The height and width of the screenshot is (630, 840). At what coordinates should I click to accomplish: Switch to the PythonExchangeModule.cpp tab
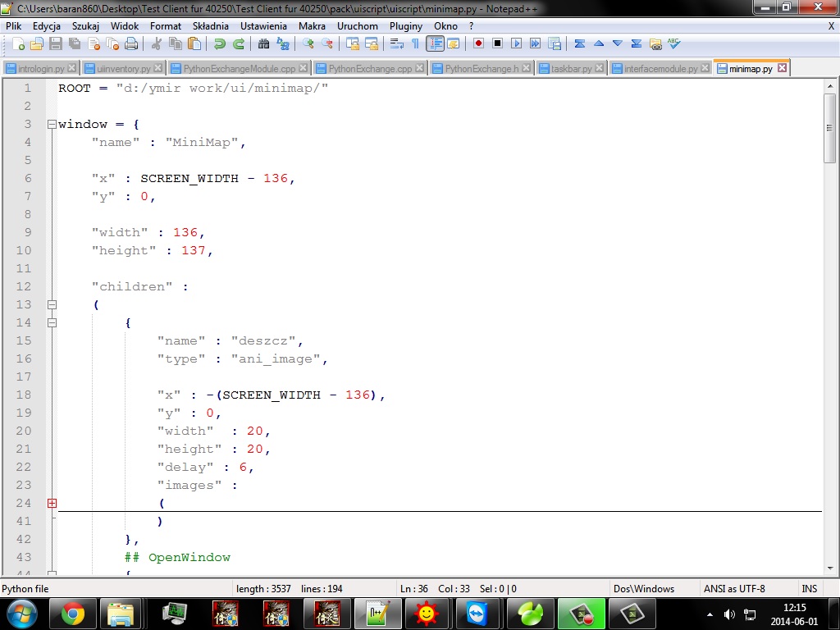(239, 69)
